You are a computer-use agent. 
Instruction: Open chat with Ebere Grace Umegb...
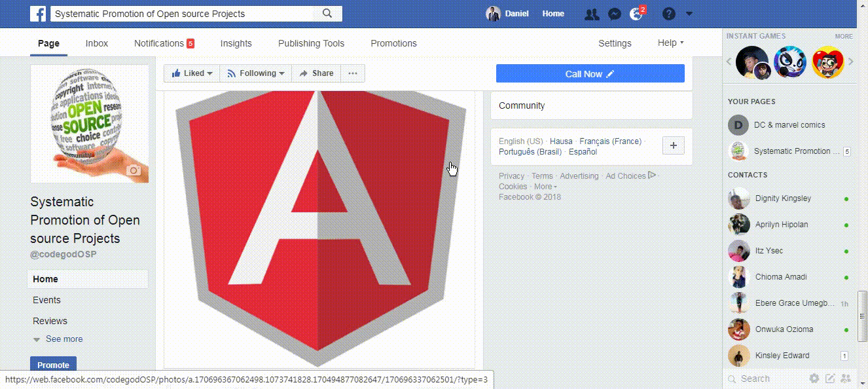point(789,303)
